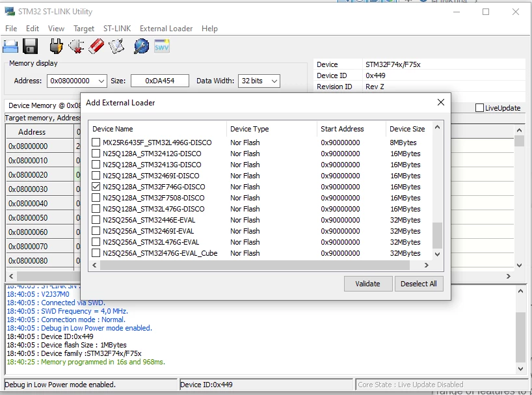Image resolution: width=532 pixels, height=395 pixels.
Task: Open the File menu
Action: click(x=11, y=29)
